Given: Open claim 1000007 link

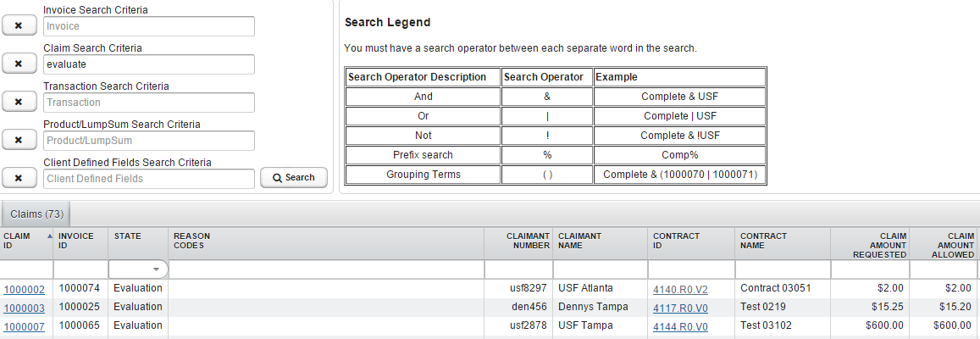Looking at the screenshot, I should tap(25, 327).
